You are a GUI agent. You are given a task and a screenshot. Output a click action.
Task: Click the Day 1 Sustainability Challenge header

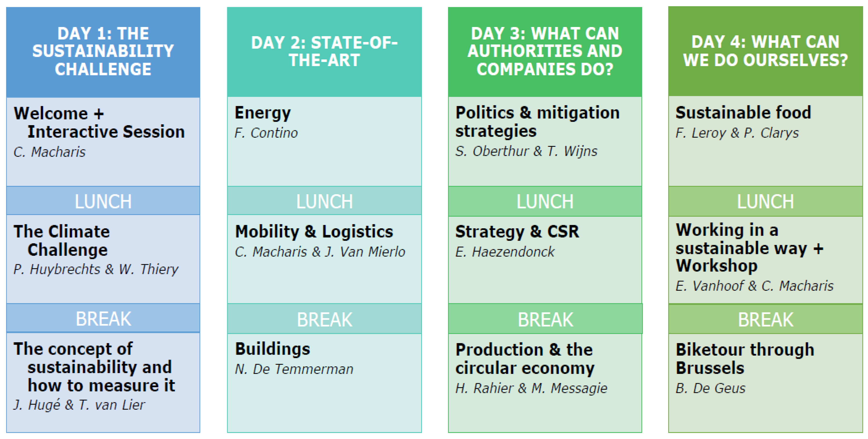[x=103, y=52]
